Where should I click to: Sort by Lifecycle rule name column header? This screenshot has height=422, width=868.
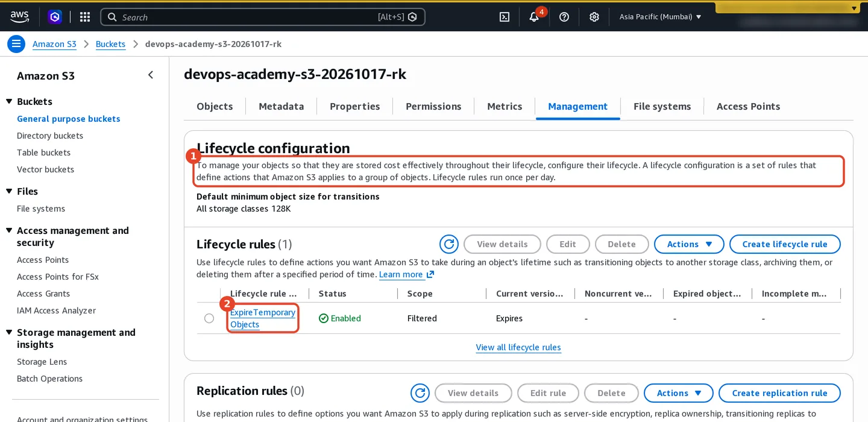coord(264,294)
